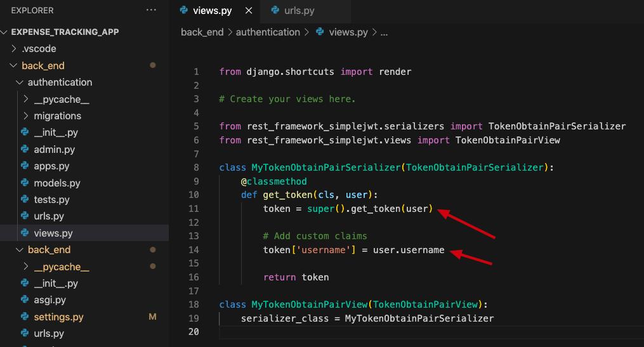Collapse the authentication folder
644x347 pixels.
[x=60, y=82]
